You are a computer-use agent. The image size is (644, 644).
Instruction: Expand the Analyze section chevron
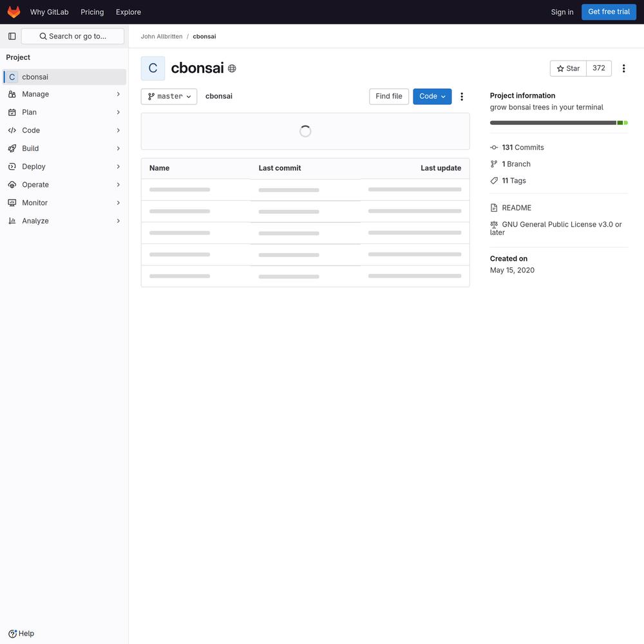coord(118,220)
